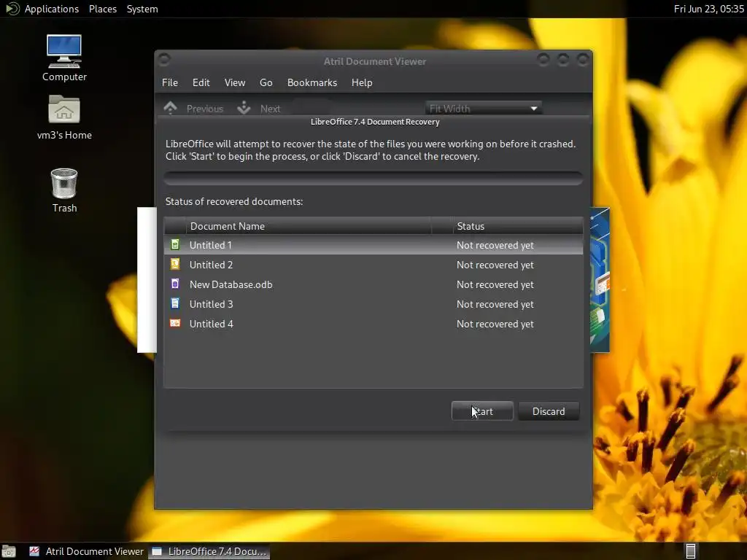The width and height of the screenshot is (747, 560).
Task: Click the recovery progress bar
Action: 373,178
